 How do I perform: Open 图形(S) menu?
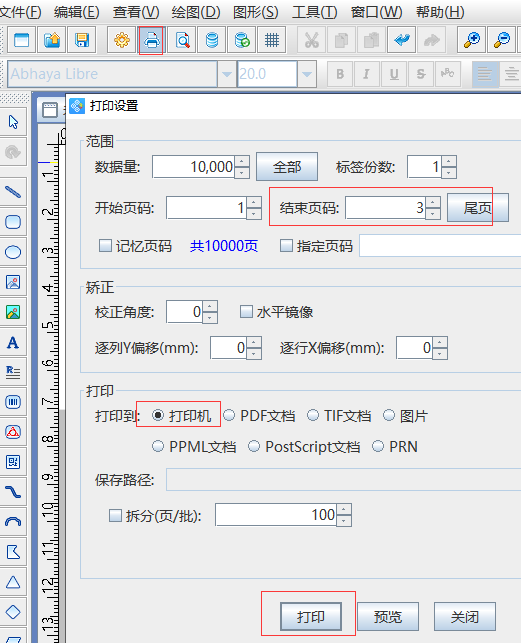tap(255, 12)
